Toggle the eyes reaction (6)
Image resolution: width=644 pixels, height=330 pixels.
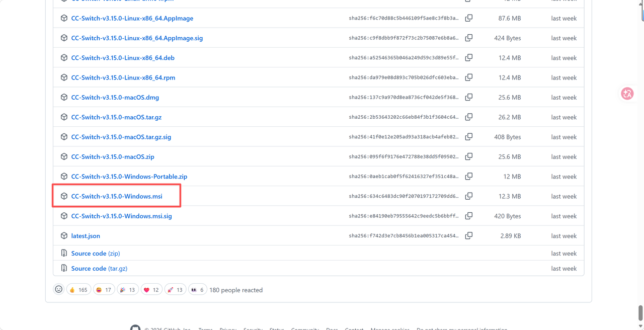[x=197, y=290]
